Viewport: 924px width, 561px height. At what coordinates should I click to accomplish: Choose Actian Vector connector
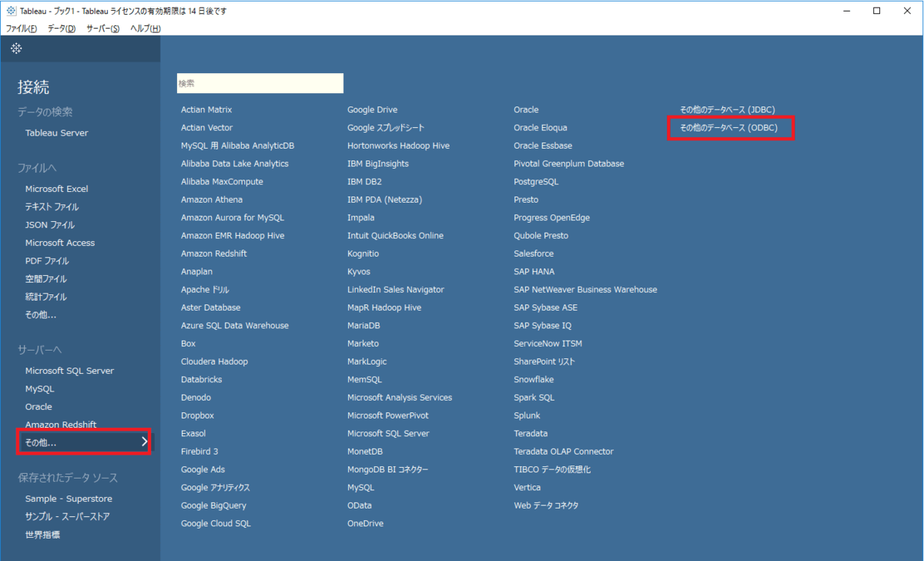click(206, 128)
